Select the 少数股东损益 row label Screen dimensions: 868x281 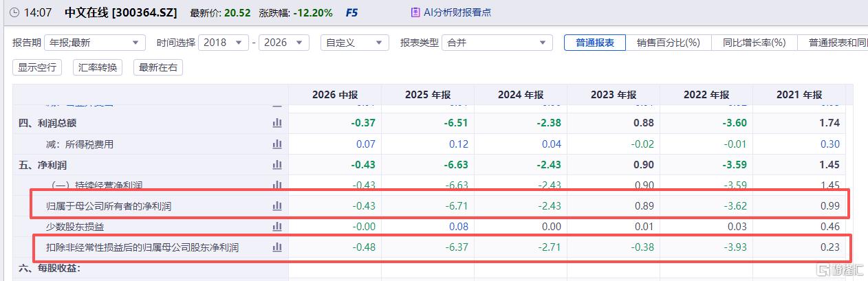[75, 226]
